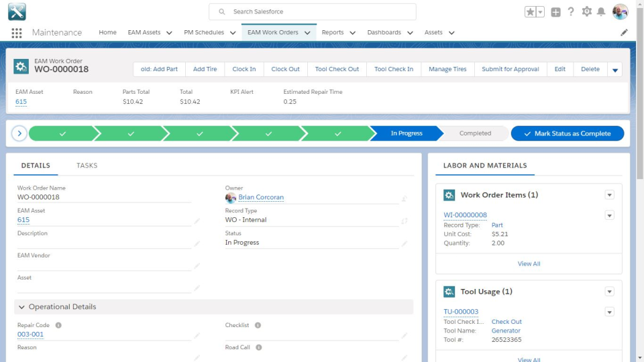Viewport: 644px width, 362px height.
Task: Select the Completed path stage
Action: coord(475,133)
